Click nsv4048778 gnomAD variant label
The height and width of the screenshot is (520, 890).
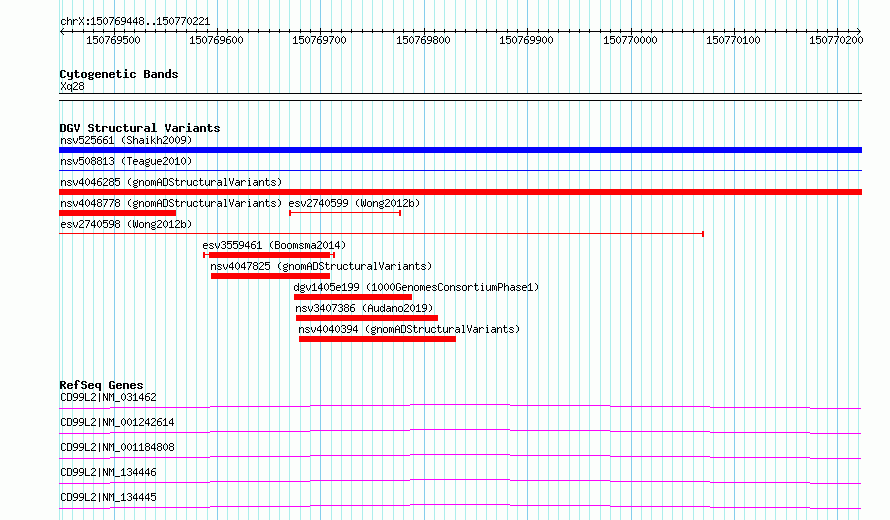(x=171, y=203)
